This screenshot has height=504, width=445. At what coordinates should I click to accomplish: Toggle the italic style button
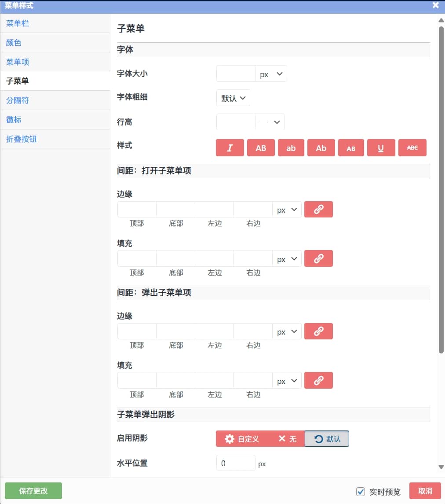[x=230, y=148]
